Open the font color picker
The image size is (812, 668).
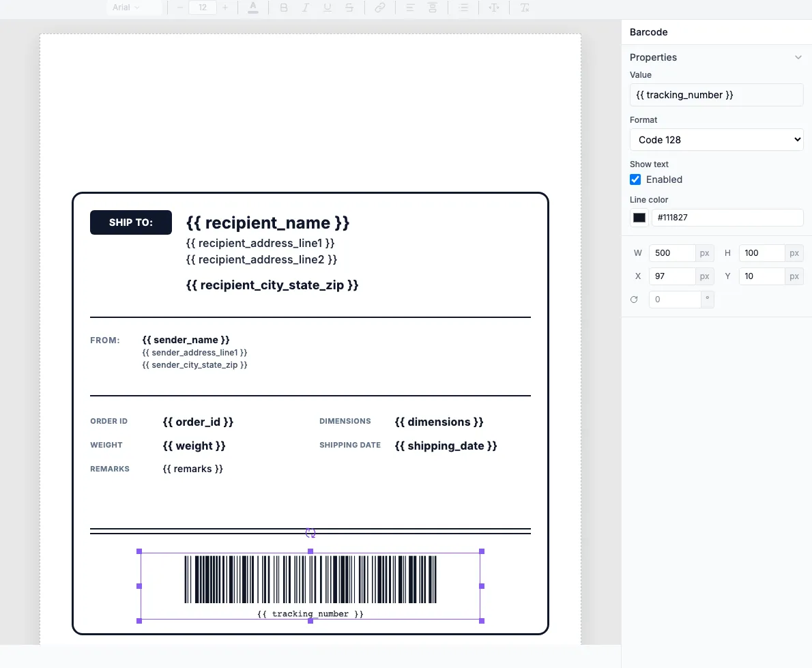coord(253,8)
